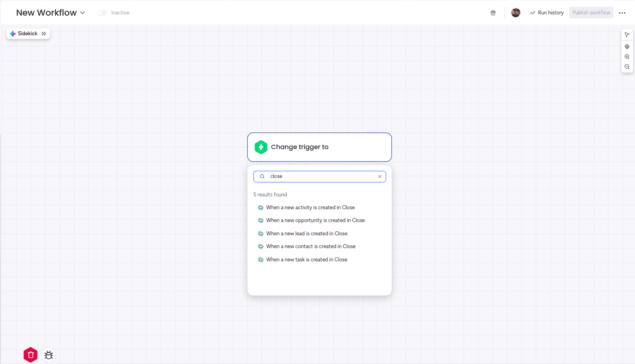635x364 pixels.
Task: Click the Close icon beside new activity trigger
Action: pyautogui.click(x=261, y=208)
